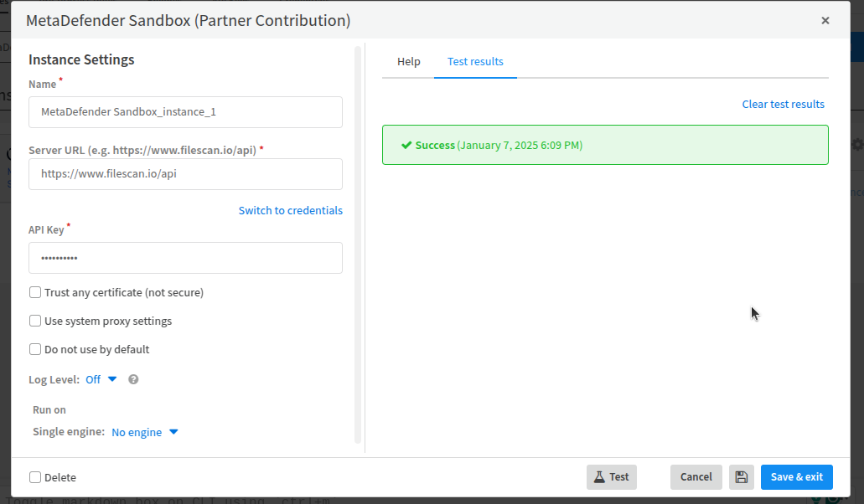Image resolution: width=864 pixels, height=504 pixels.
Task: Click the Run on label
Action: tap(49, 410)
